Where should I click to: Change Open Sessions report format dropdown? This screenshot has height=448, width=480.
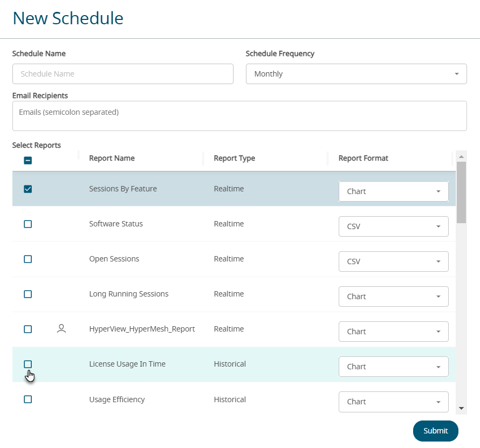point(393,261)
